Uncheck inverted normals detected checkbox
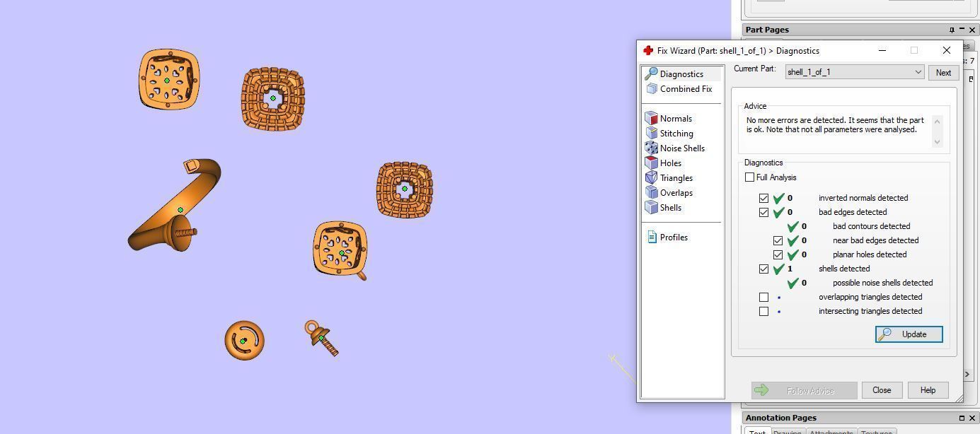This screenshot has height=434, width=980. tap(763, 199)
